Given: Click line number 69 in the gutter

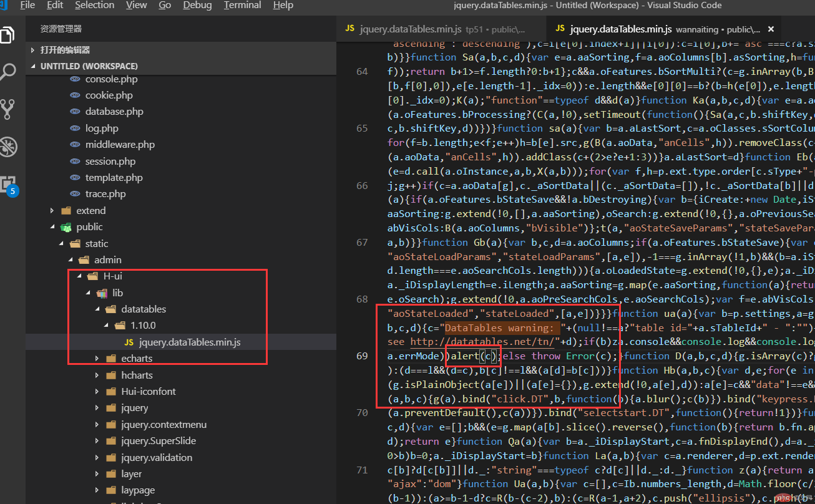Looking at the screenshot, I should point(362,356).
